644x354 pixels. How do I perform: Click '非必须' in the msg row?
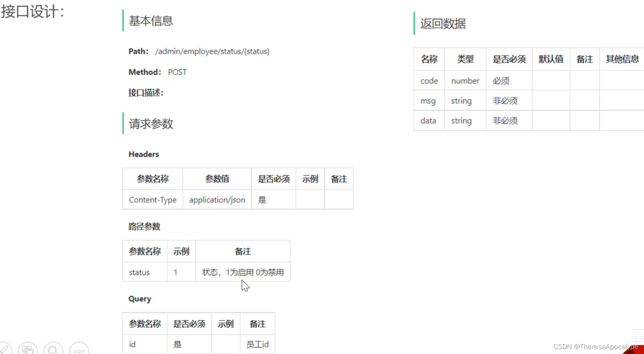click(x=505, y=101)
